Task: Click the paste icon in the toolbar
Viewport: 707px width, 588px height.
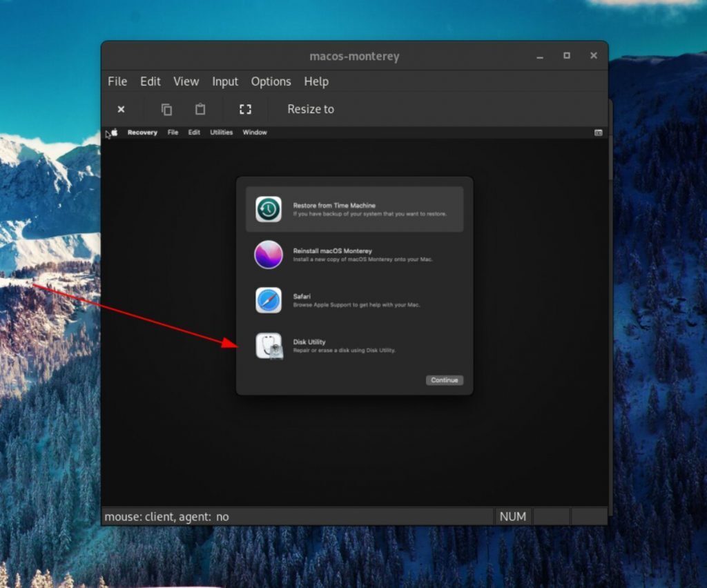Action: [200, 109]
